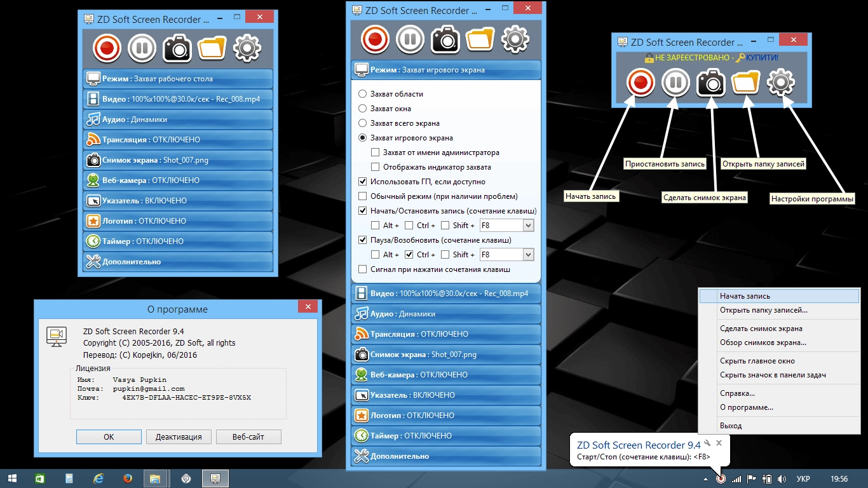Image resolution: width=868 pixels, height=488 pixels.
Task: Click the Pause icon in the leftmost recorder window
Action: (142, 48)
